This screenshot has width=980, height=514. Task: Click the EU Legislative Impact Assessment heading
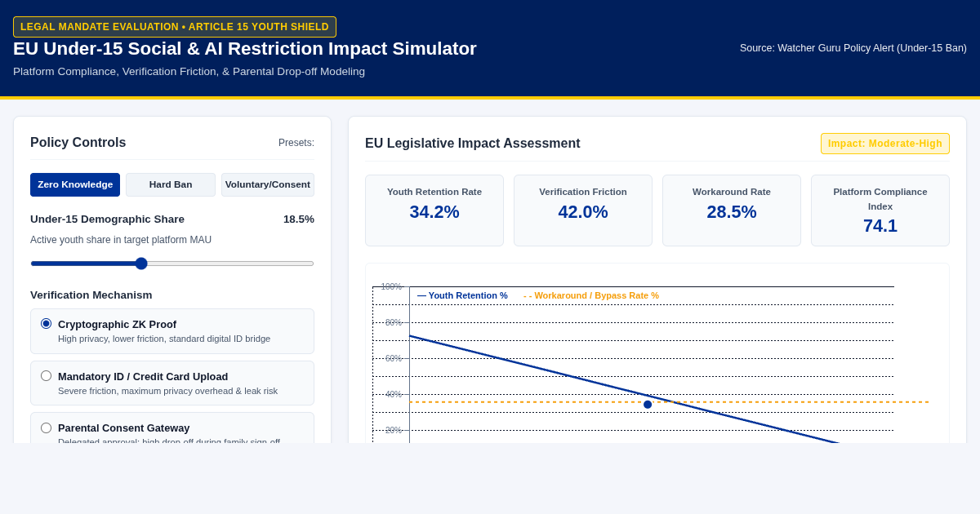473,144
